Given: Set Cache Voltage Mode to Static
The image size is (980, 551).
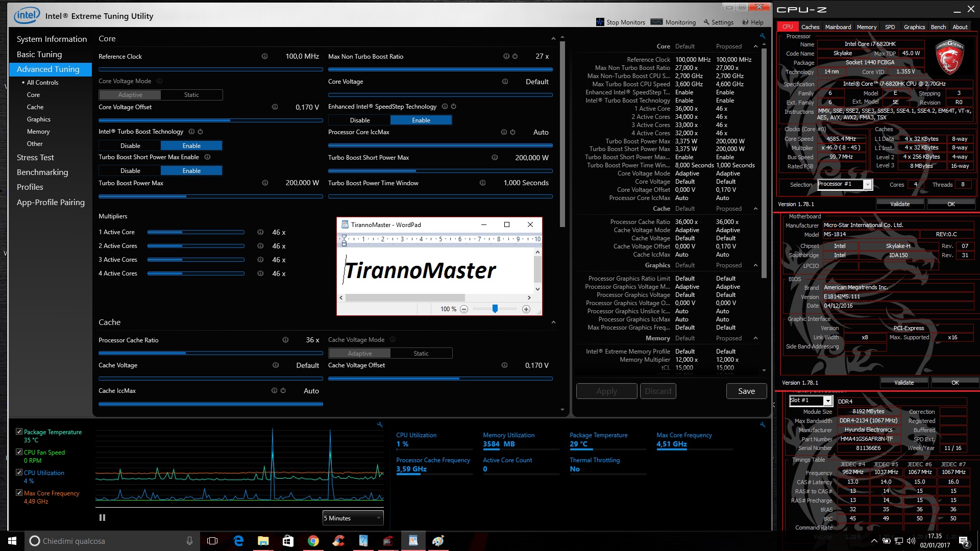Looking at the screenshot, I should (421, 354).
